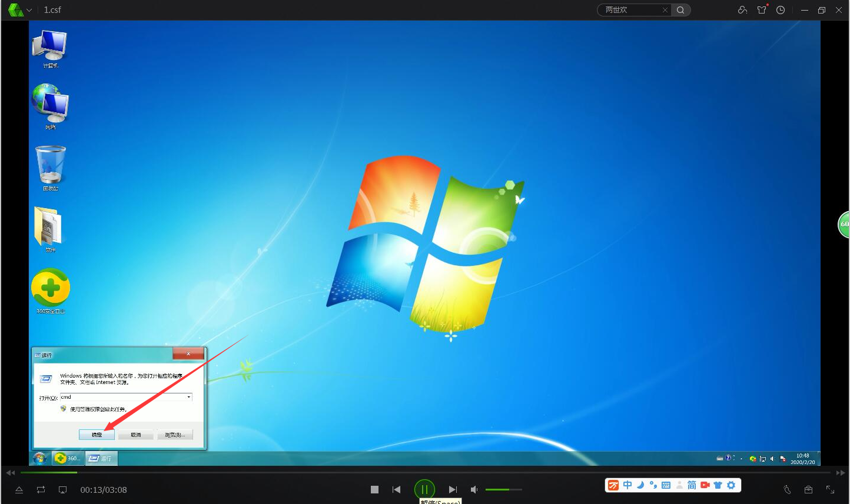This screenshot has width=850, height=504.
Task: Toggle the loop playback mode icon
Action: [x=41, y=489]
